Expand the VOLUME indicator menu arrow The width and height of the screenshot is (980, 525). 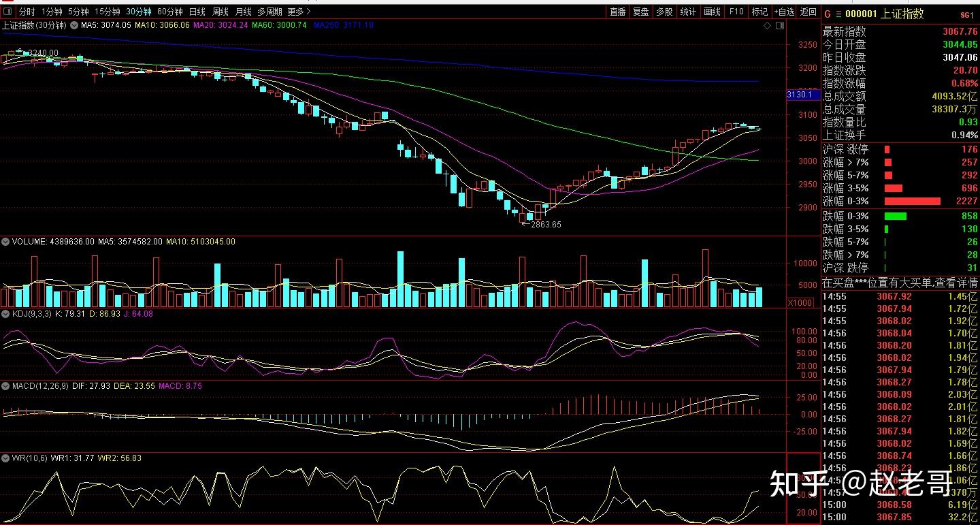click(5, 242)
